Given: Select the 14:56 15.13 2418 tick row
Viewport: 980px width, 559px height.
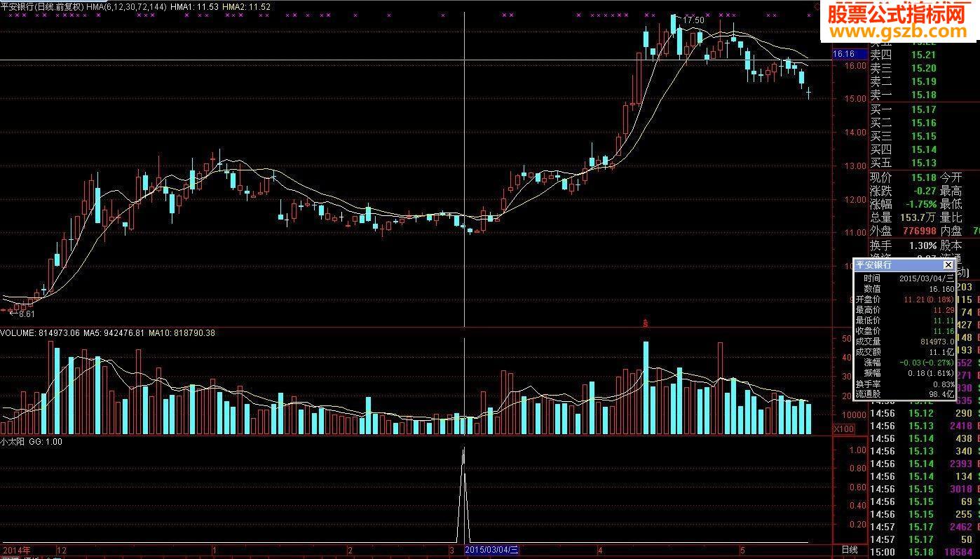Looking at the screenshot, I should tap(925, 426).
